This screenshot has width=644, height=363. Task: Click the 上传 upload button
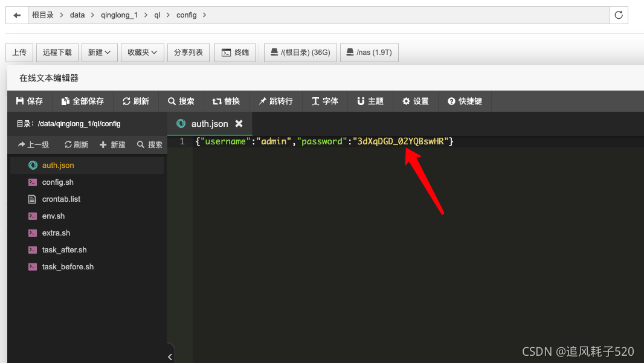19,52
